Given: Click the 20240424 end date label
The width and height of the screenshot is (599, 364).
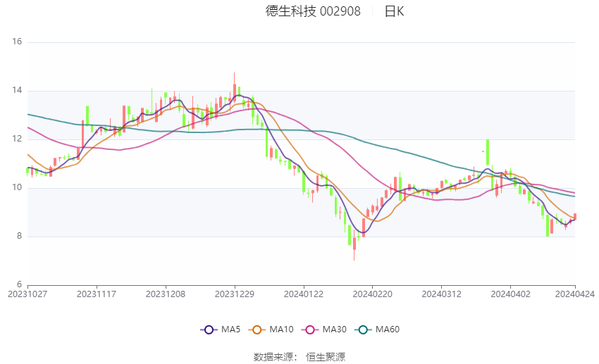Looking at the screenshot, I should (x=575, y=294).
